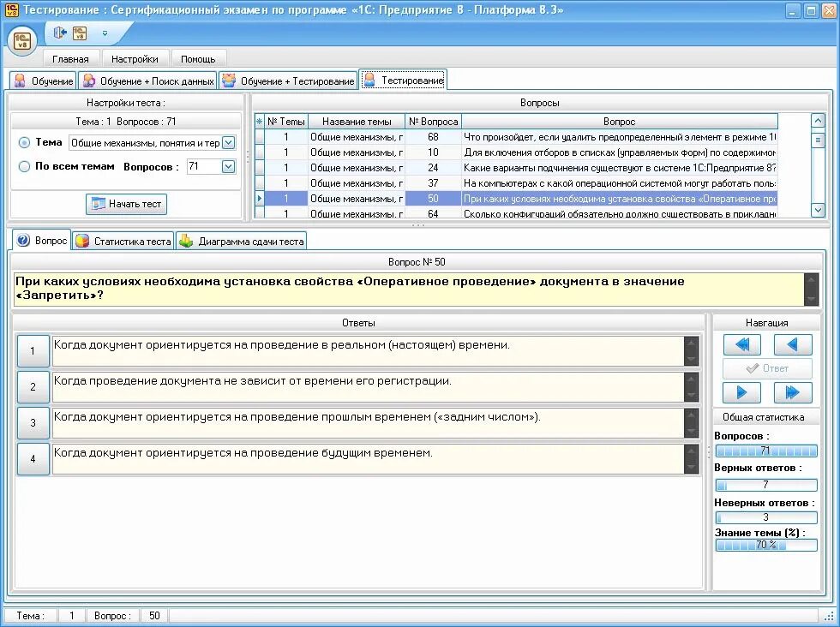Switch to Обучение + Поиск данных tab

[x=147, y=81]
